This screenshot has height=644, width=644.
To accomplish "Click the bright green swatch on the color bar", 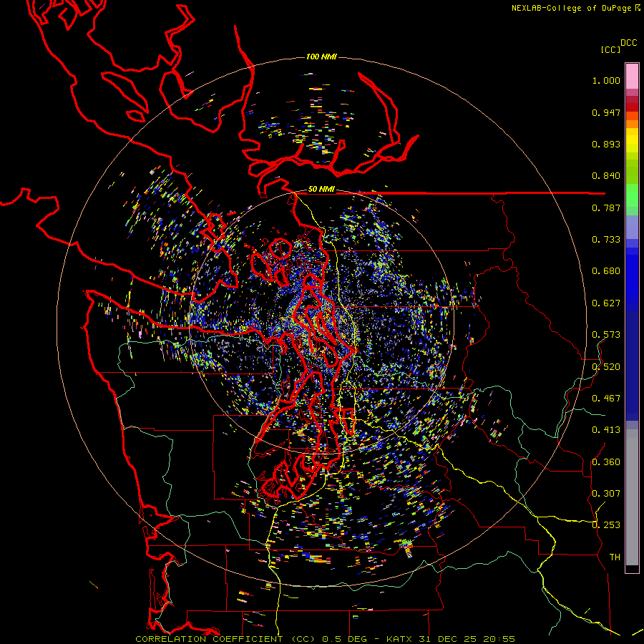I will (x=632, y=195).
